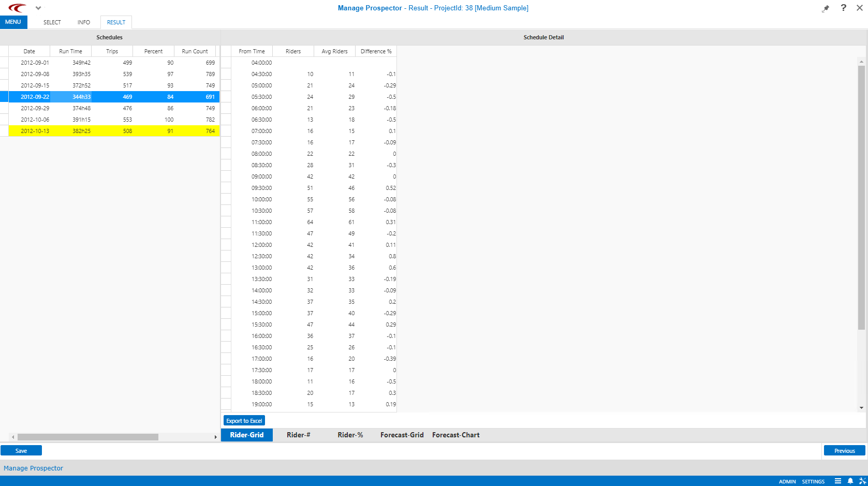Open the hamburger list icon in status bar

pyautogui.click(x=838, y=481)
